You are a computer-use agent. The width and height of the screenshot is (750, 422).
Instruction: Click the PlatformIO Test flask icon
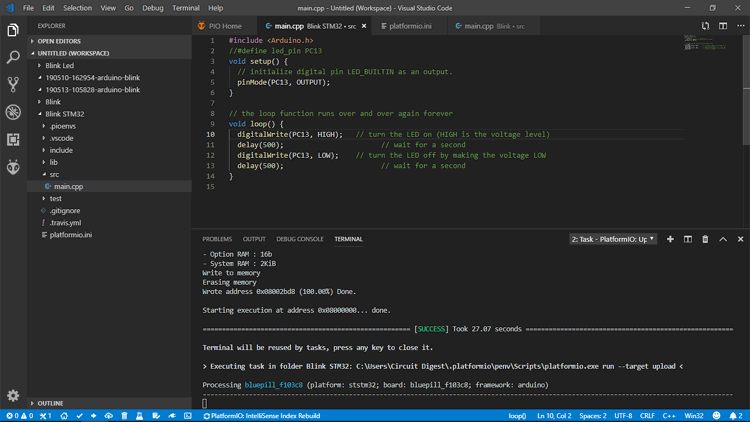click(x=140, y=416)
